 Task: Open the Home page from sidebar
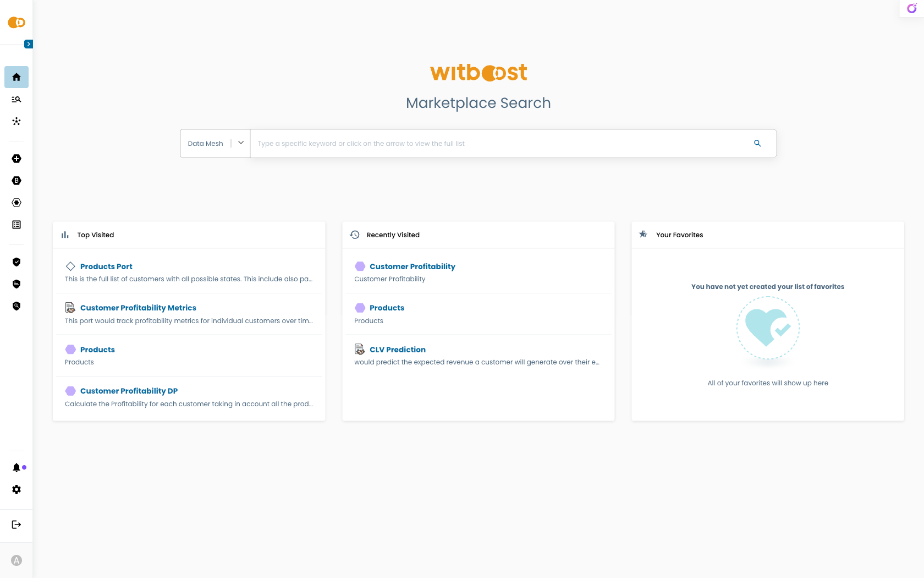(16, 77)
